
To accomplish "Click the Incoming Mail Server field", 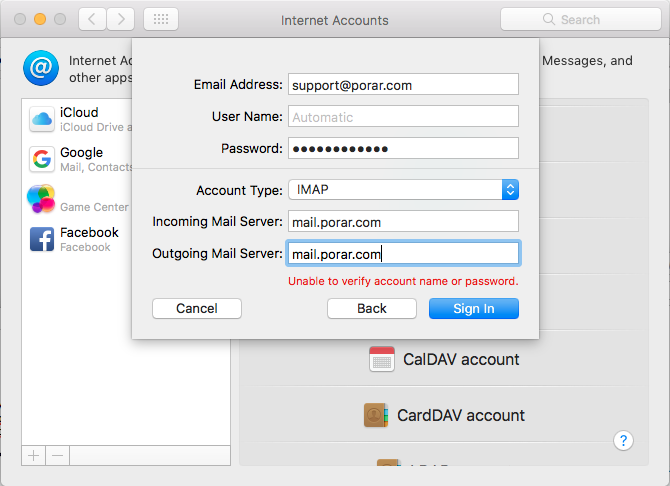I will pos(403,222).
